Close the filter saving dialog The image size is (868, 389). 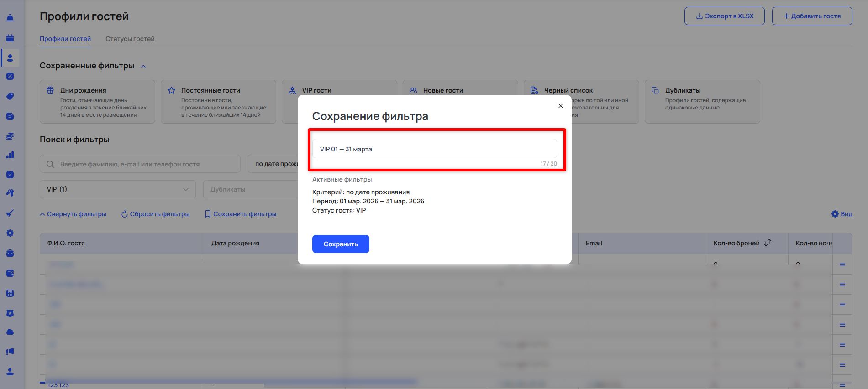coord(560,106)
